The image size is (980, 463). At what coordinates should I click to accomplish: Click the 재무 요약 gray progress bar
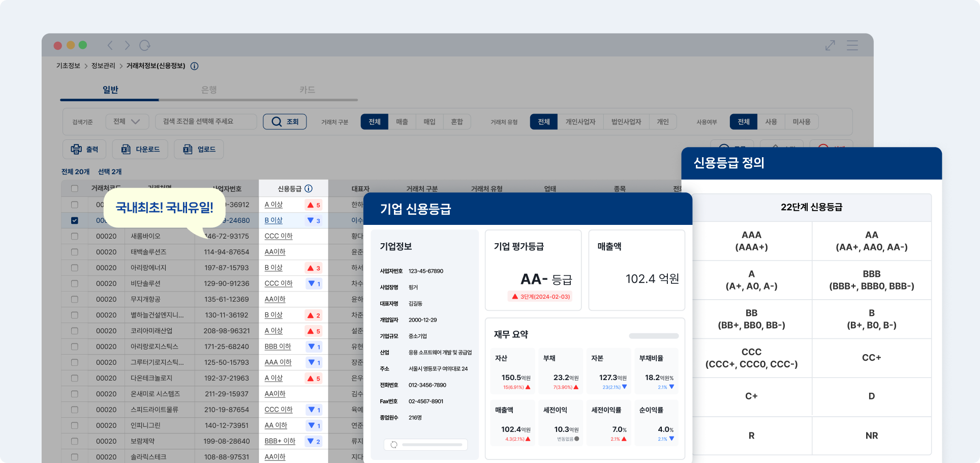coord(654,336)
